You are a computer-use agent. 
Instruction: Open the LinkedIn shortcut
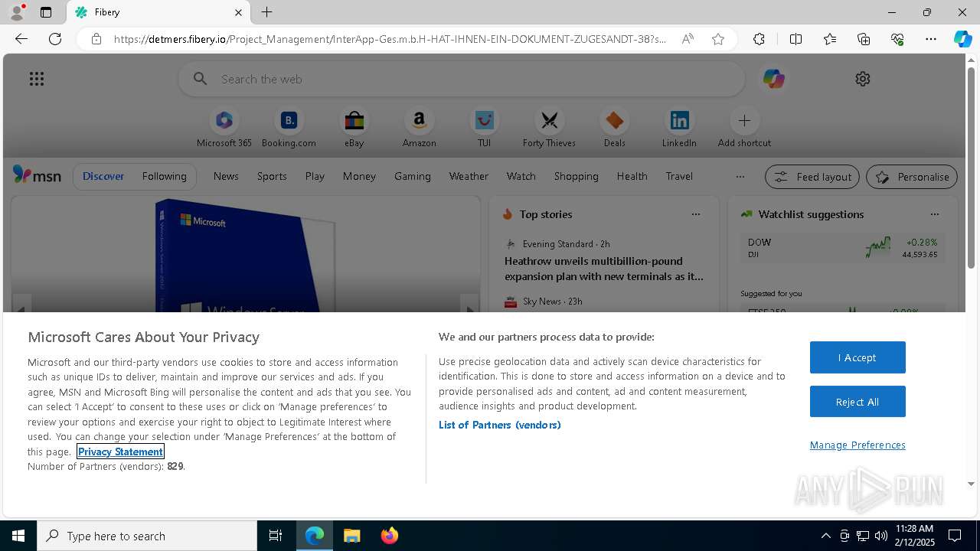pos(679,127)
